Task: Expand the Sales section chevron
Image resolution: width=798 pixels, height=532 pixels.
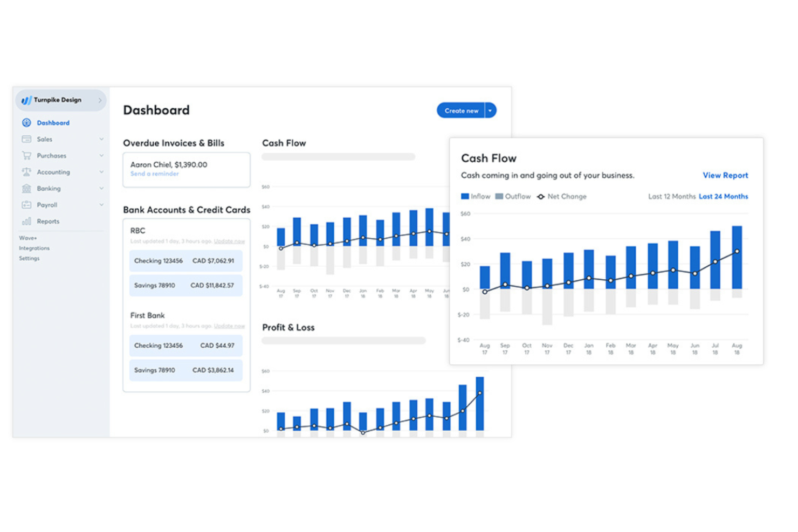Action: [101, 139]
